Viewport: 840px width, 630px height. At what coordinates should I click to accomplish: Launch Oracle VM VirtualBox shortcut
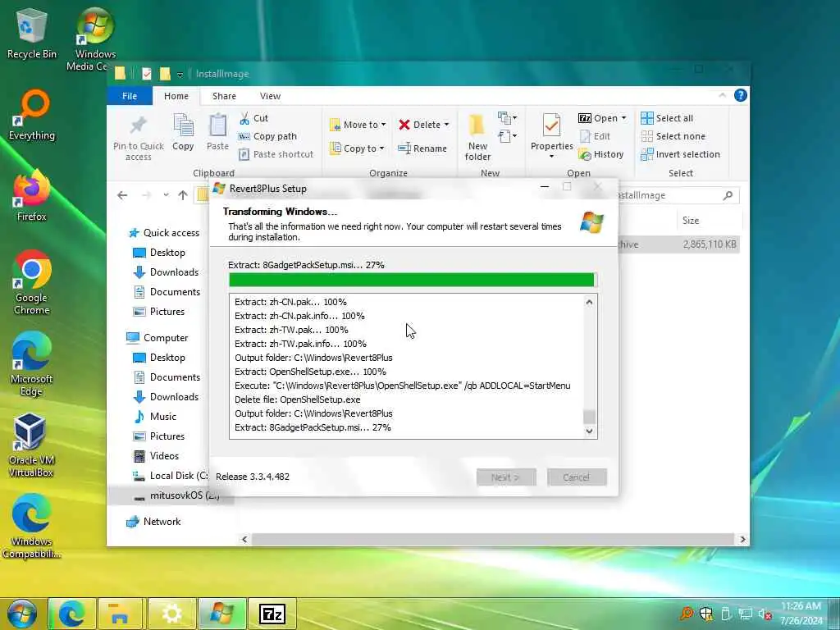[x=30, y=445]
